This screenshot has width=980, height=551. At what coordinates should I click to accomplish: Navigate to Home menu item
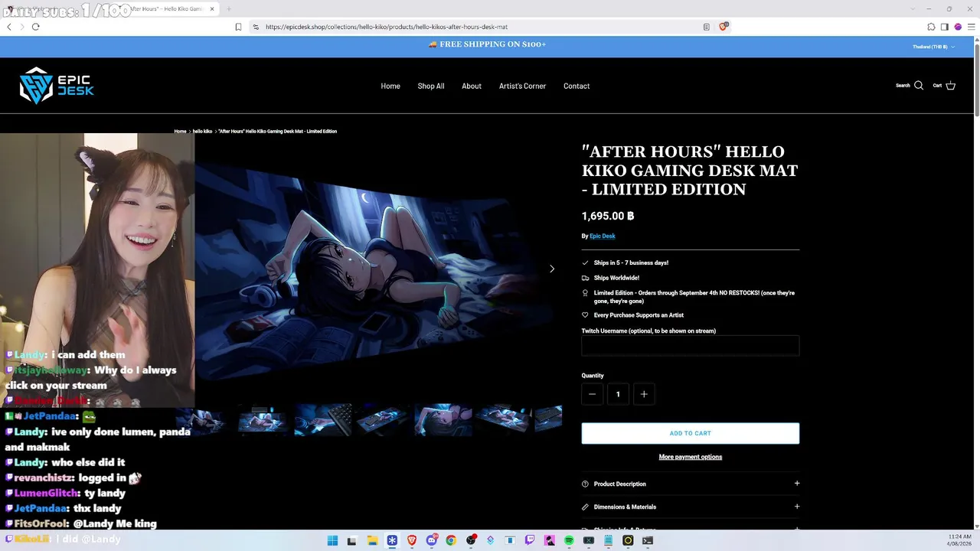(x=390, y=86)
